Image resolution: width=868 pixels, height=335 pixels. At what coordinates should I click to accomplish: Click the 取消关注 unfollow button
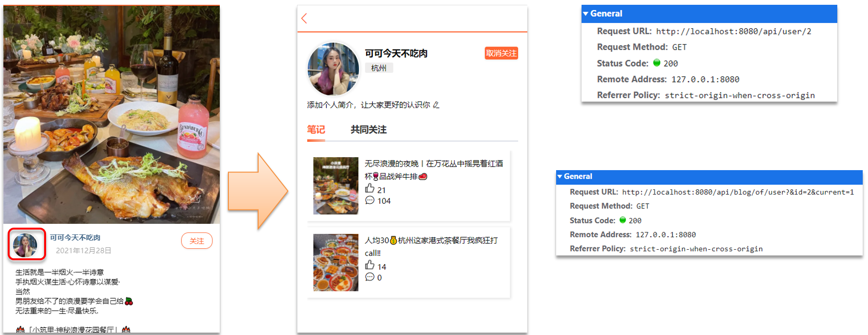click(x=501, y=53)
